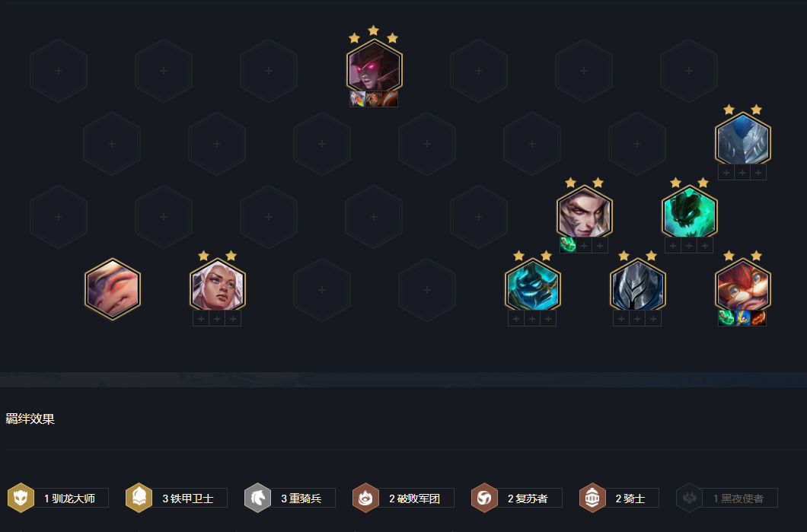Click the pale scarred blond champion portrait
807x532 pixels.
tap(584, 213)
